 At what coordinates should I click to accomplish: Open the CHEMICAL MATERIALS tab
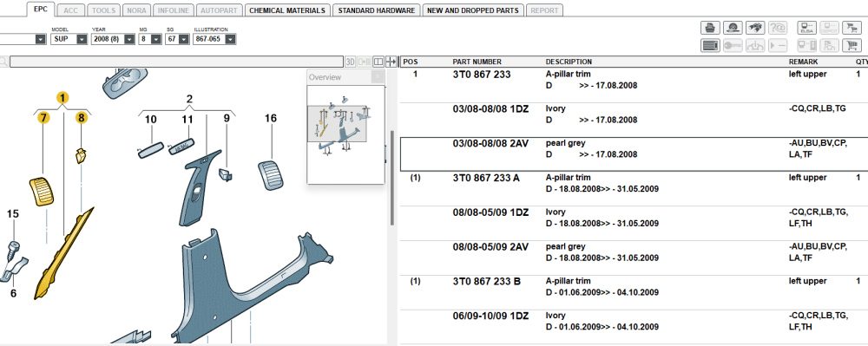(x=287, y=10)
